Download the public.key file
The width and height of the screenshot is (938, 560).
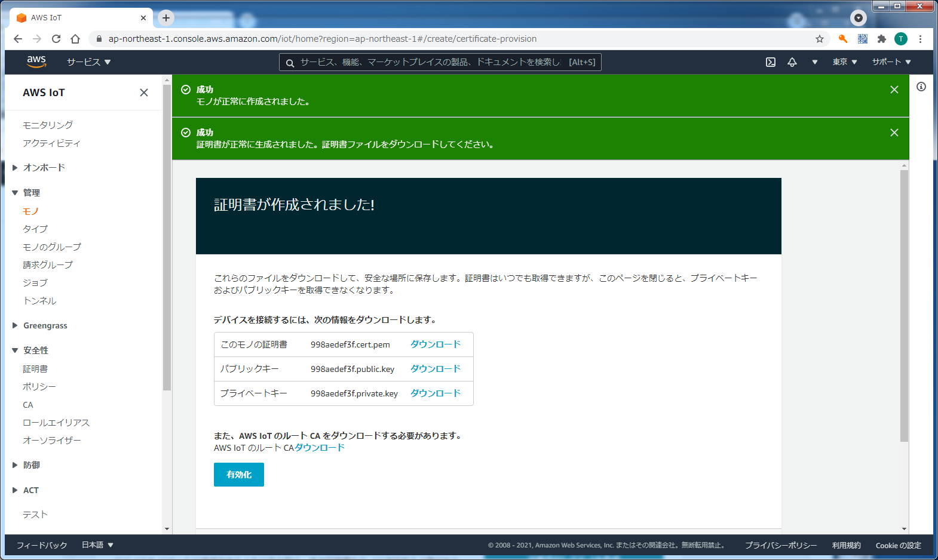point(436,369)
